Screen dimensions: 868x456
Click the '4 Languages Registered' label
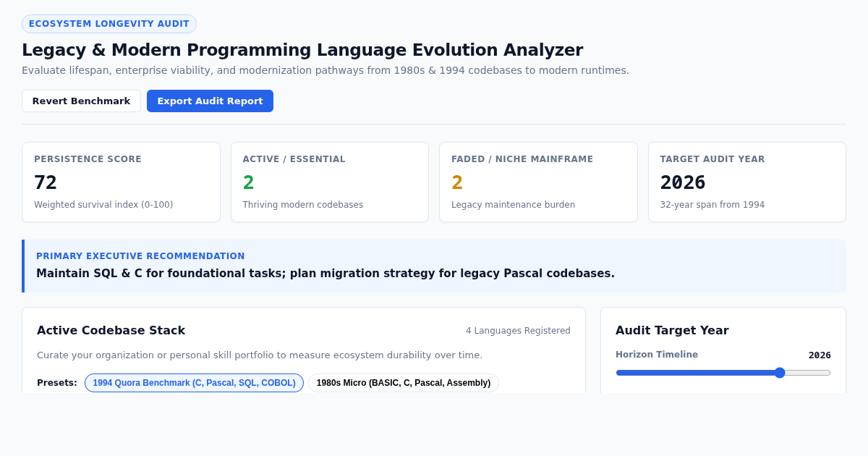click(x=518, y=331)
